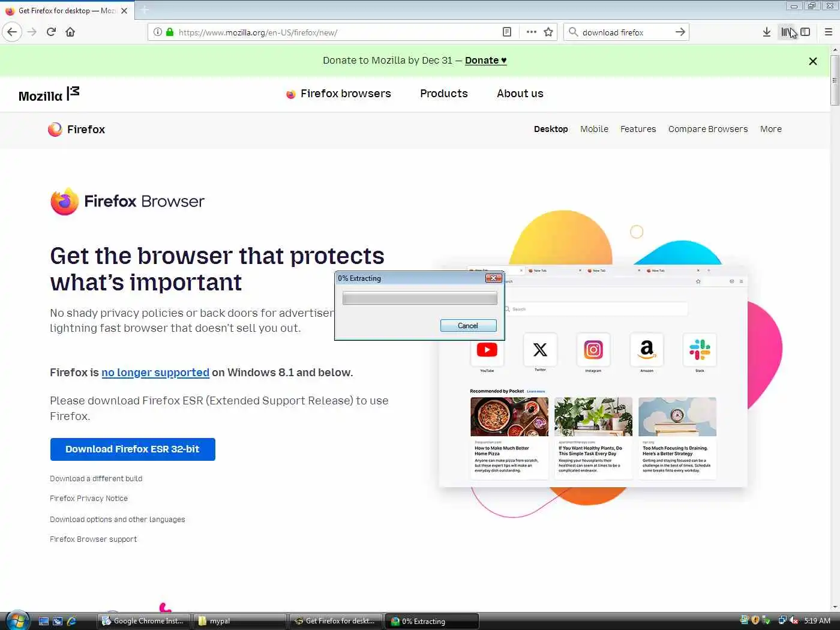Screen dimensions: 840x630
Task: Click the 5:19 AM system clock
Action: pos(817,621)
